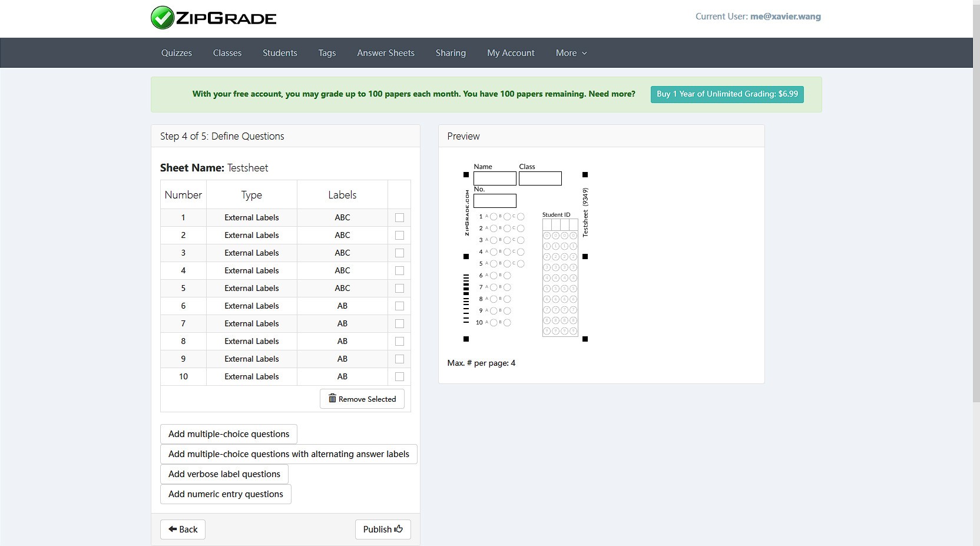Tick the checkbox for question 1
Image resolution: width=980 pixels, height=546 pixels.
399,217
